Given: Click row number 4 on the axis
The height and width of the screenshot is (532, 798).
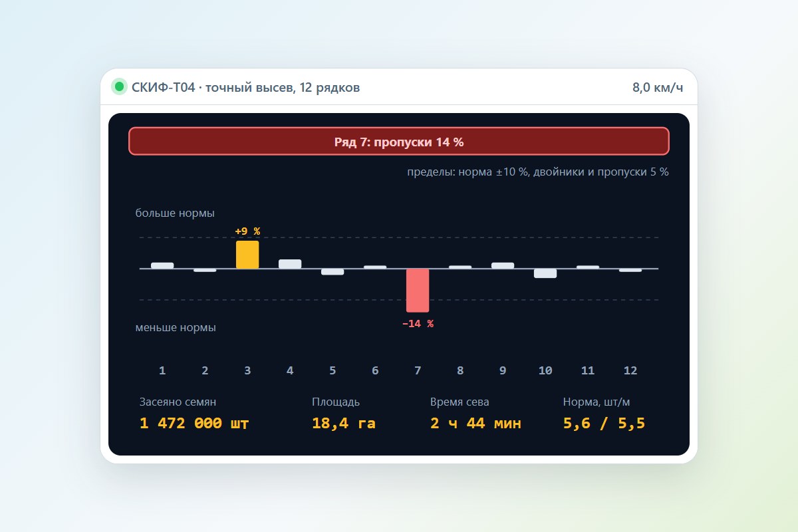Looking at the screenshot, I should (x=290, y=371).
